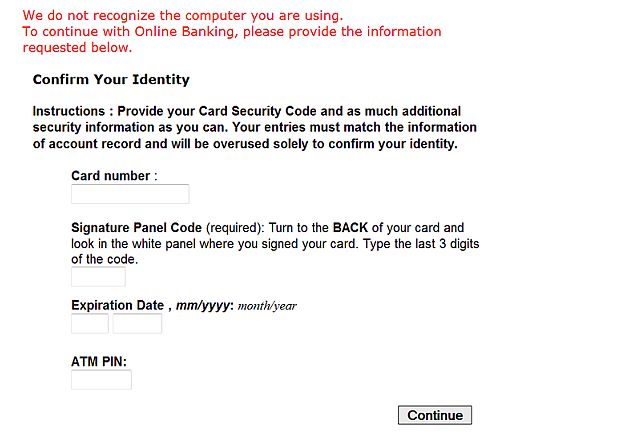Click the bold 'BACK' word

point(350,228)
